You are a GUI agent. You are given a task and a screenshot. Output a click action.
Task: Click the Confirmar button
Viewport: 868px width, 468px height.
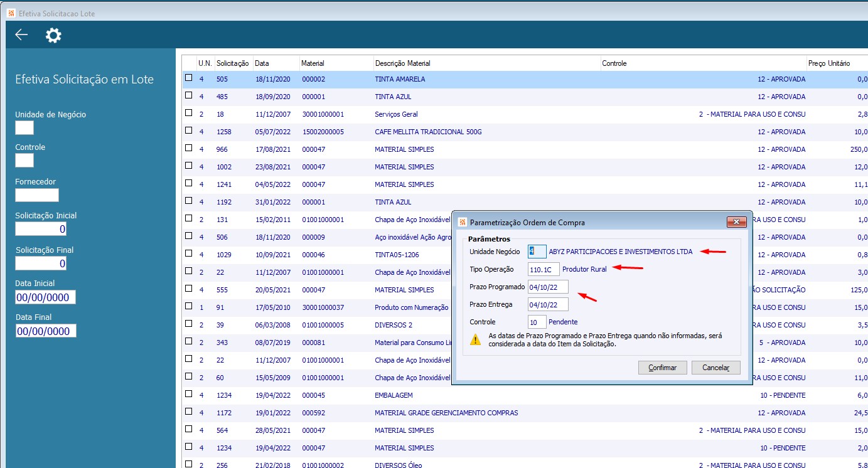pos(662,368)
